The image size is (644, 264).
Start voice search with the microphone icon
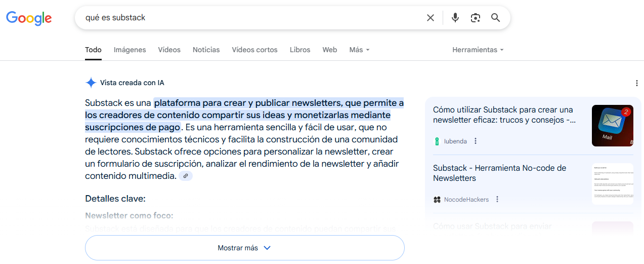455,18
